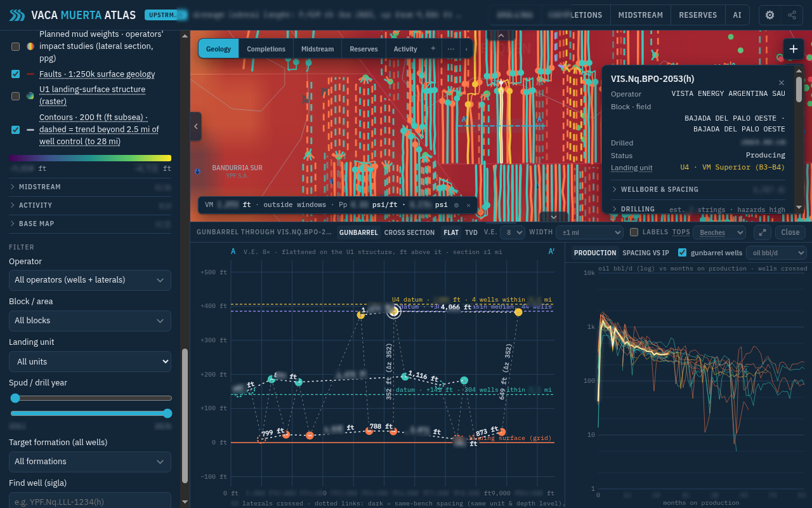Collapse the map tab strip with the small arrow
The width and height of the screenshot is (812, 508).
[467, 49]
